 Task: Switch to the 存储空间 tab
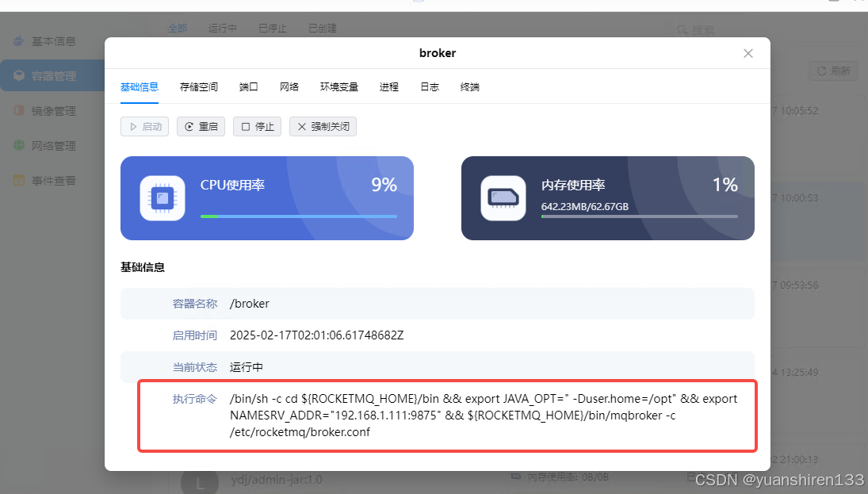click(x=198, y=87)
